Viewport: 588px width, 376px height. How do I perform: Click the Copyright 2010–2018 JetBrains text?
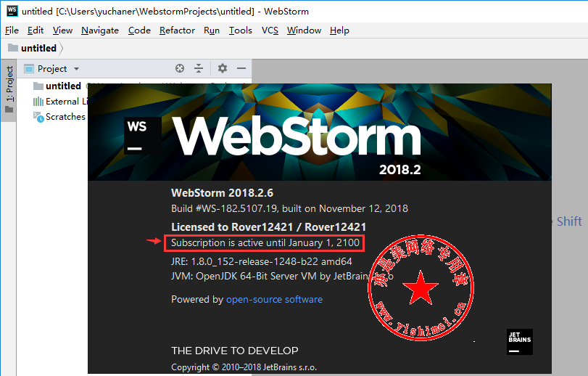(244, 367)
